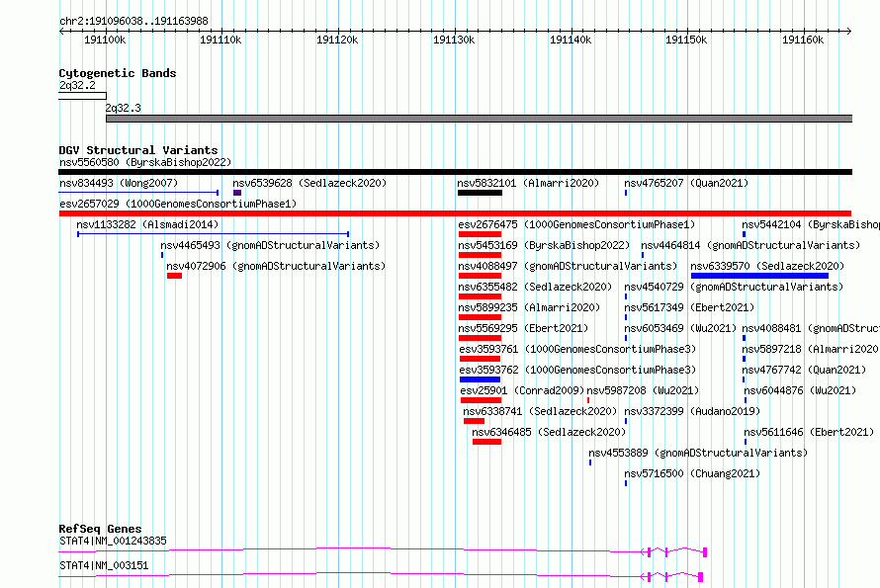Select the blue nsv6339570 variant bar

tap(759, 276)
